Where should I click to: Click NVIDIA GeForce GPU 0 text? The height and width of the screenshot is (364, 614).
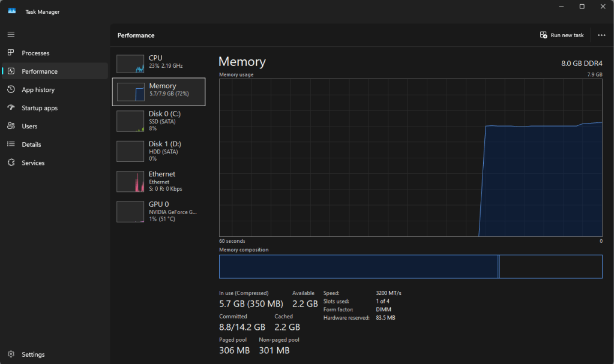coord(173,212)
